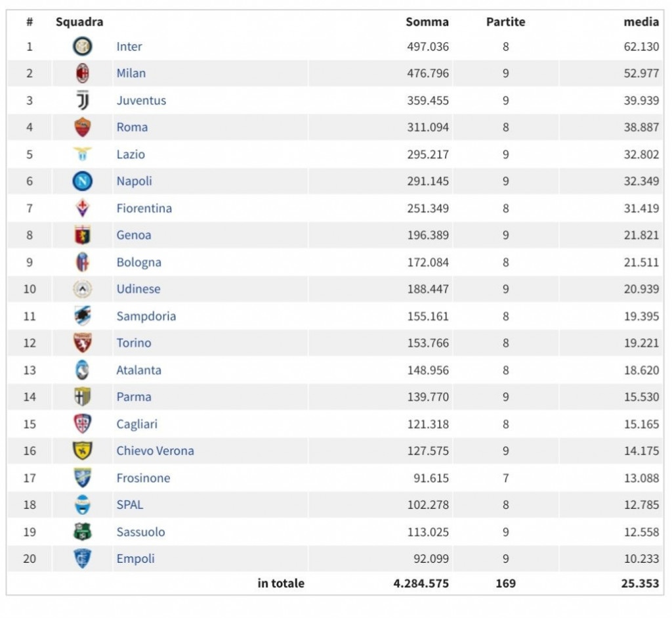Open the Lazio team link
This screenshot has width=672, height=618.
click(x=131, y=154)
